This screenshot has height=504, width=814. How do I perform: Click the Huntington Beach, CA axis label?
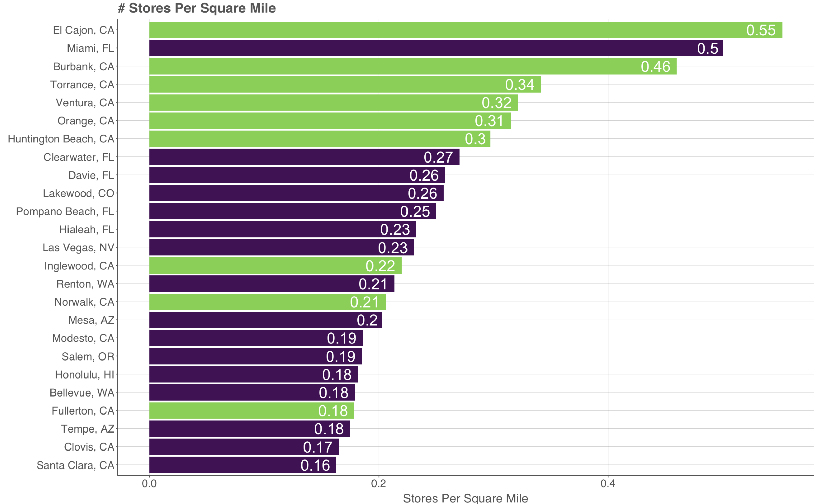[61, 139]
